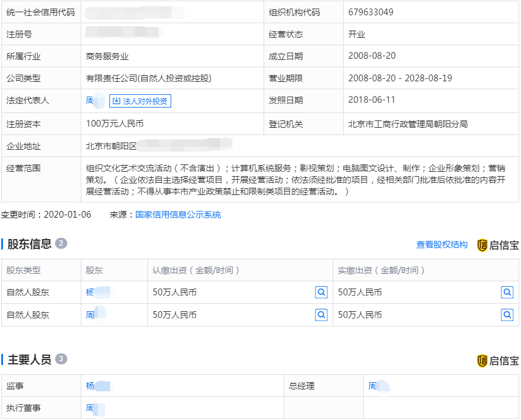Click the magnifier beside 周's 认缴出资 amount
The width and height of the screenshot is (521, 420).
click(320, 315)
